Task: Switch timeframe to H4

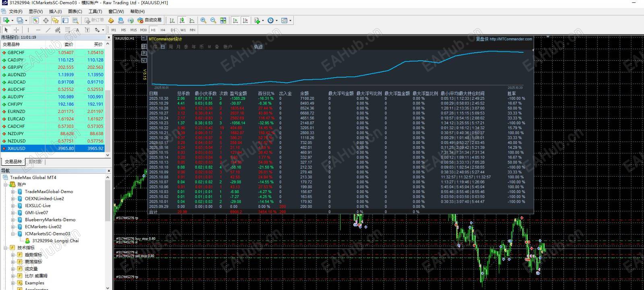Action: coord(163,30)
